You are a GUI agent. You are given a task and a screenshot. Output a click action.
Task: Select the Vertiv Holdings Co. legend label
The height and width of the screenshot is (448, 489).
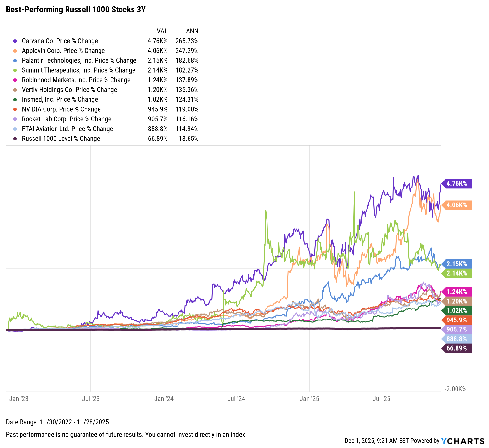click(x=69, y=90)
